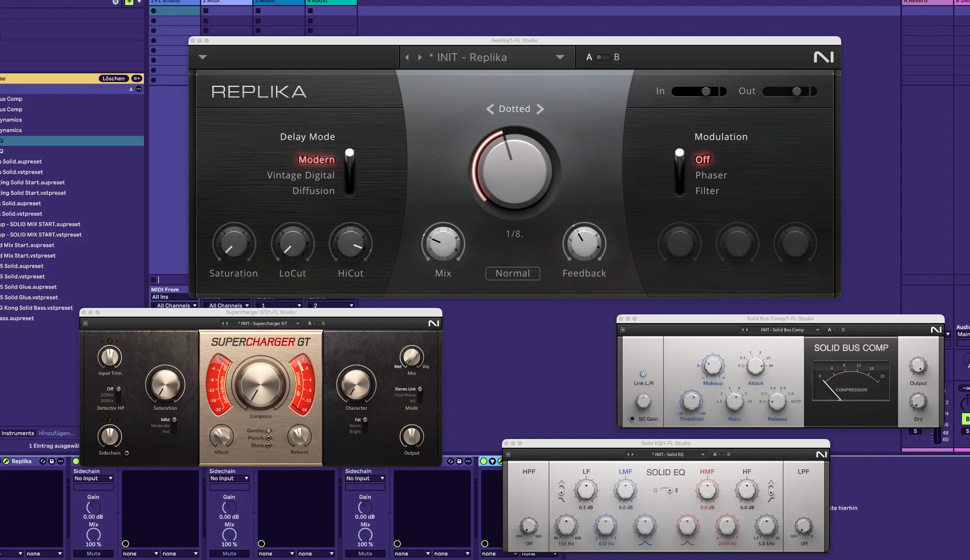Select LMF bell shape icon in Solid EQ
This screenshot has height=560, width=970.
[645, 544]
